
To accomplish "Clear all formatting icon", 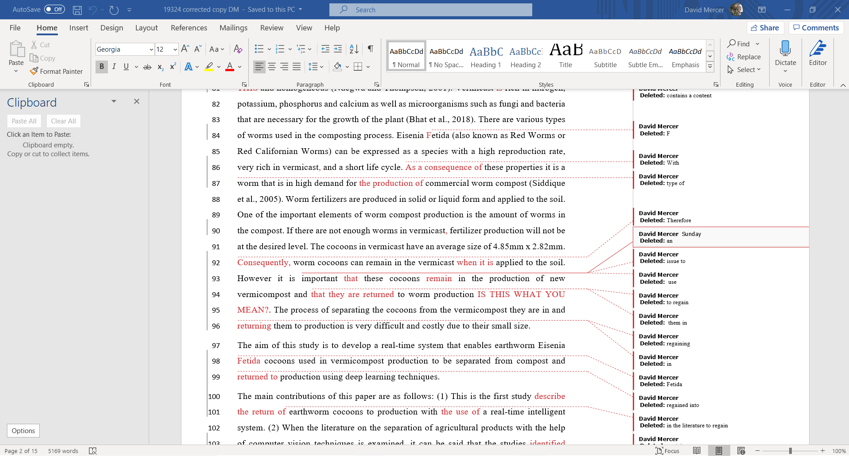I will point(238,49).
